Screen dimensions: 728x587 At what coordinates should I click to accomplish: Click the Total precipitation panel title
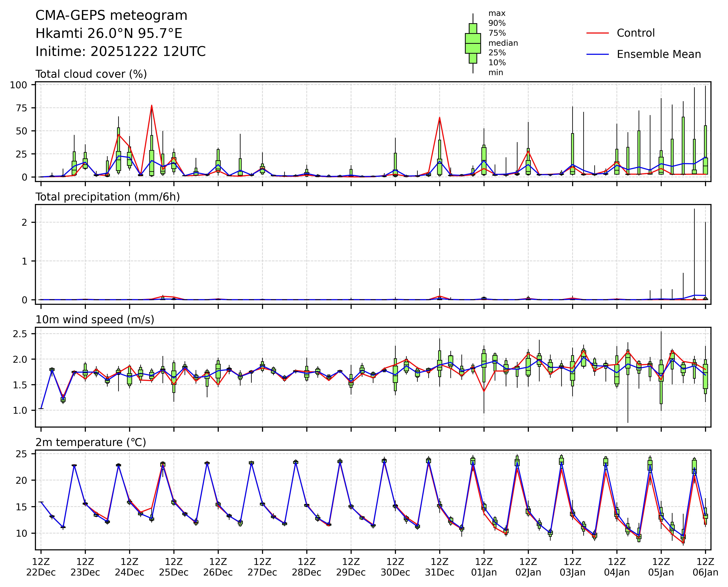(x=108, y=197)
